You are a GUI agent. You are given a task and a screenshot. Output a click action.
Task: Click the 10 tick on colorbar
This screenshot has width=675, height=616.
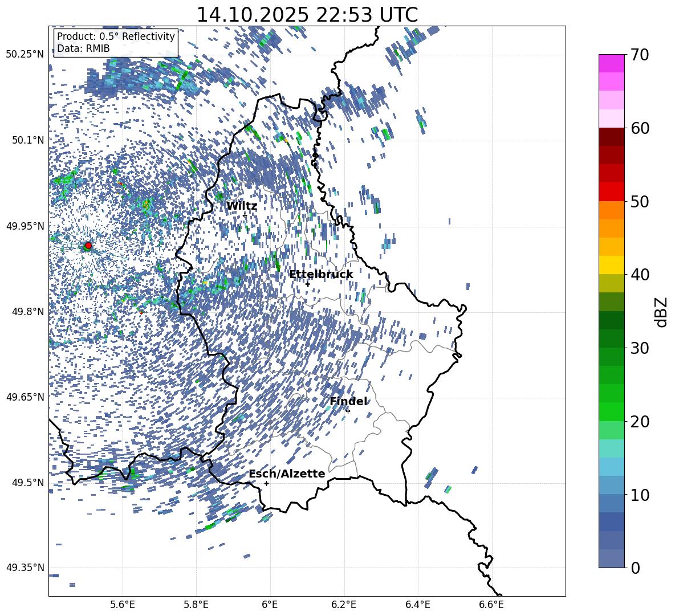coord(640,494)
